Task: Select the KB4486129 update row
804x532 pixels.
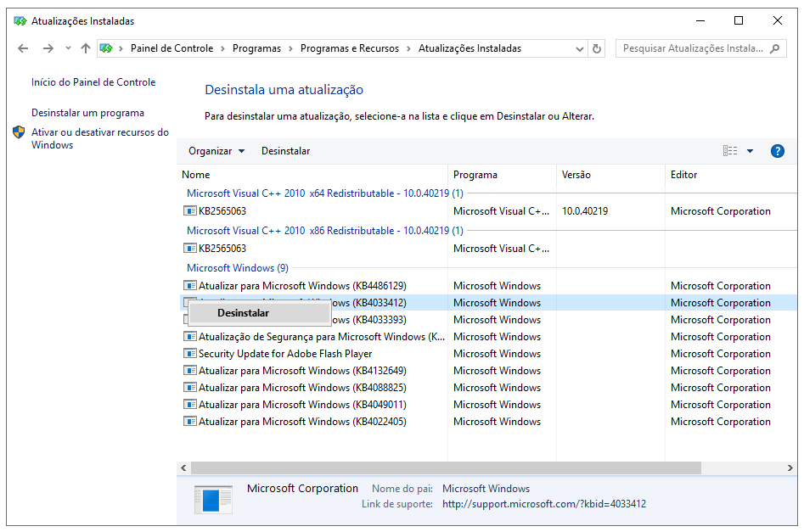Action: (302, 286)
